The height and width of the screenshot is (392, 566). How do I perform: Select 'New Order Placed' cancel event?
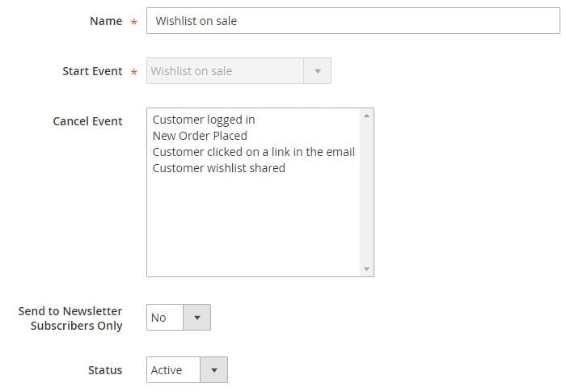200,136
